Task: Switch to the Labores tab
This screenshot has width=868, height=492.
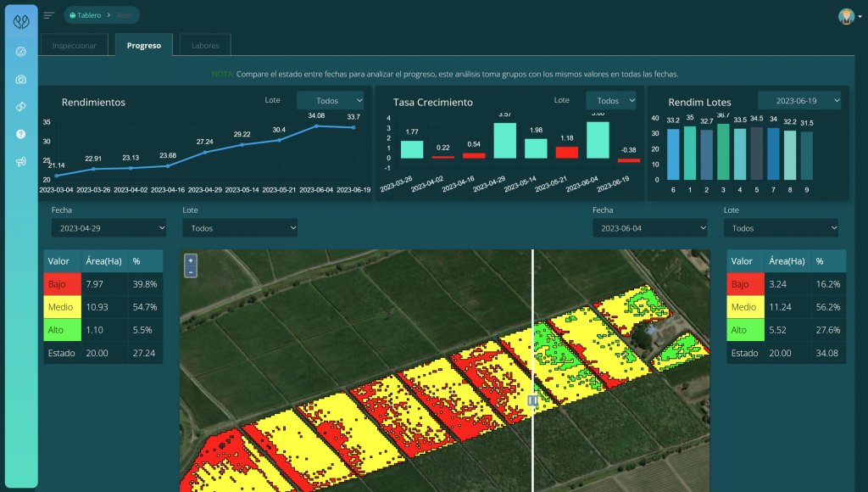Action: tap(205, 44)
